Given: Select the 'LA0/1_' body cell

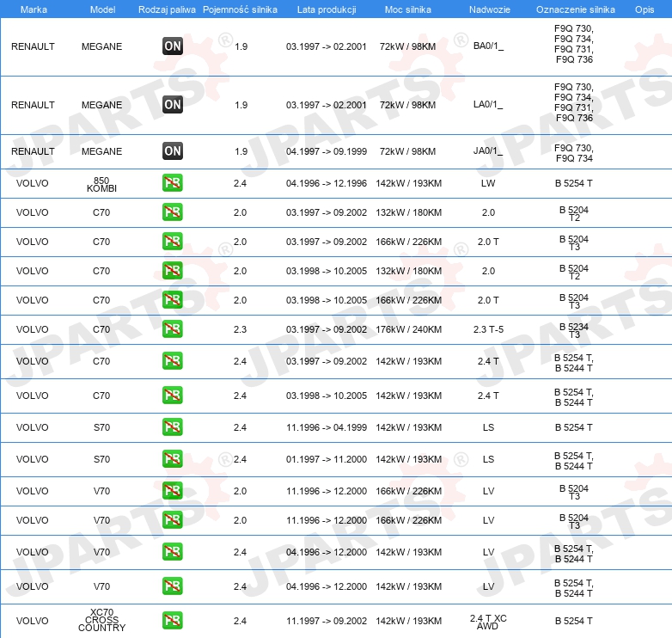Looking at the screenshot, I should (489, 104).
